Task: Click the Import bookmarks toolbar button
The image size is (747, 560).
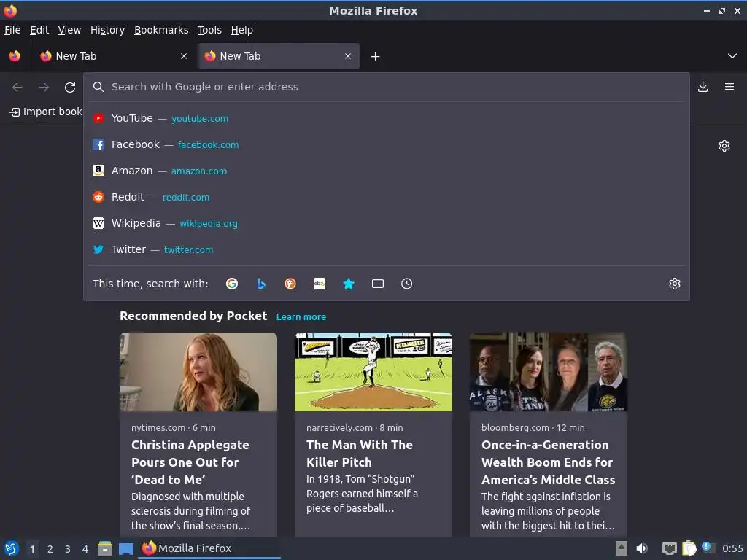Action: 46,112
